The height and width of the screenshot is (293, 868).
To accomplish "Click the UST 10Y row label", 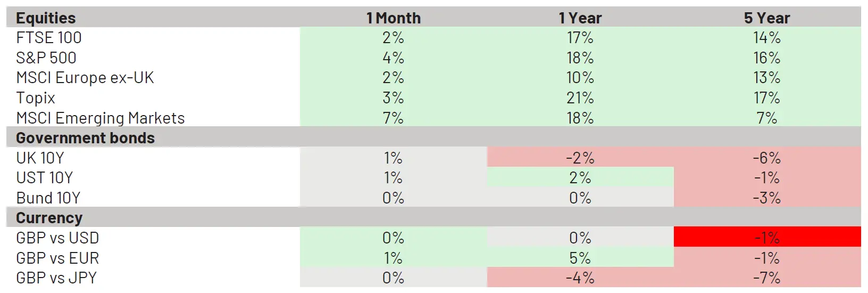I will coord(45,178).
